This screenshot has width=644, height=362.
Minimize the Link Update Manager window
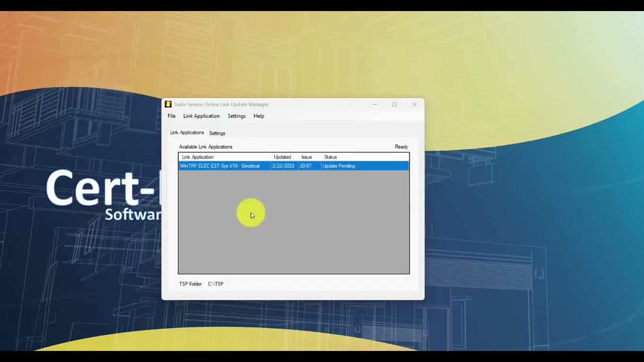point(375,105)
